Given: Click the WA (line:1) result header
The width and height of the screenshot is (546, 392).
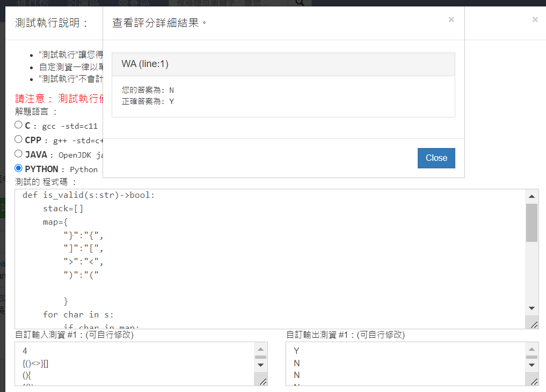Looking at the screenshot, I should (283, 64).
